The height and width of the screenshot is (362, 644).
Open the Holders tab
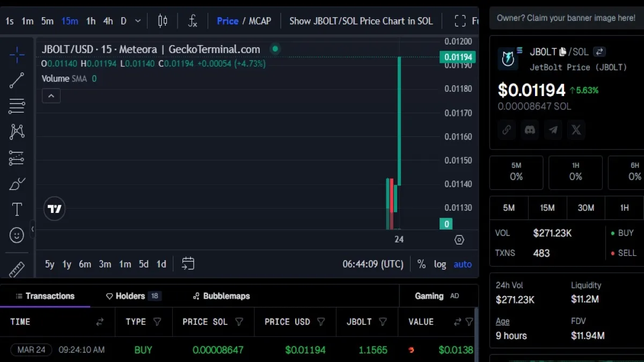[x=134, y=296]
